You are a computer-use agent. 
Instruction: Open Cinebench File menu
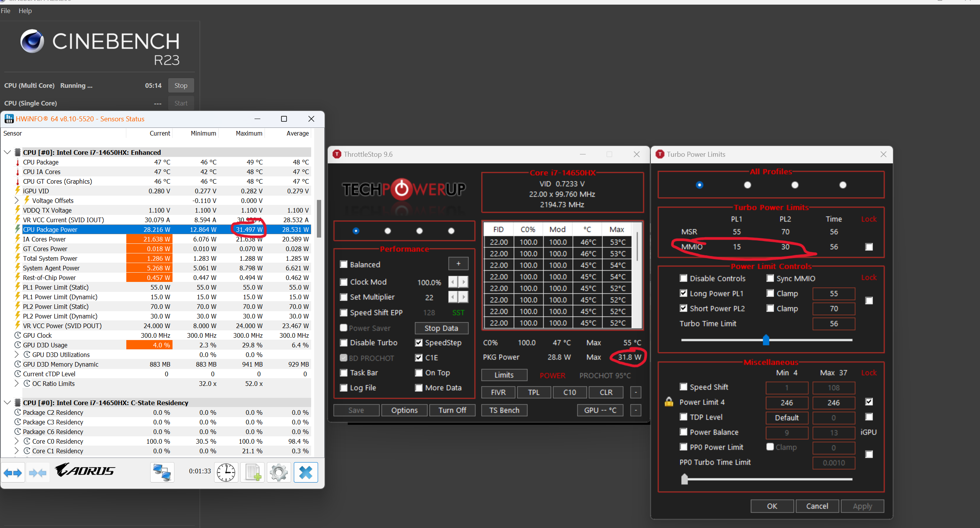tap(6, 11)
